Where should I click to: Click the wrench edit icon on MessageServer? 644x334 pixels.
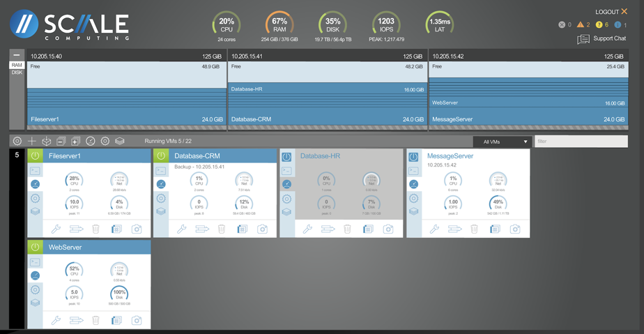[x=434, y=229]
